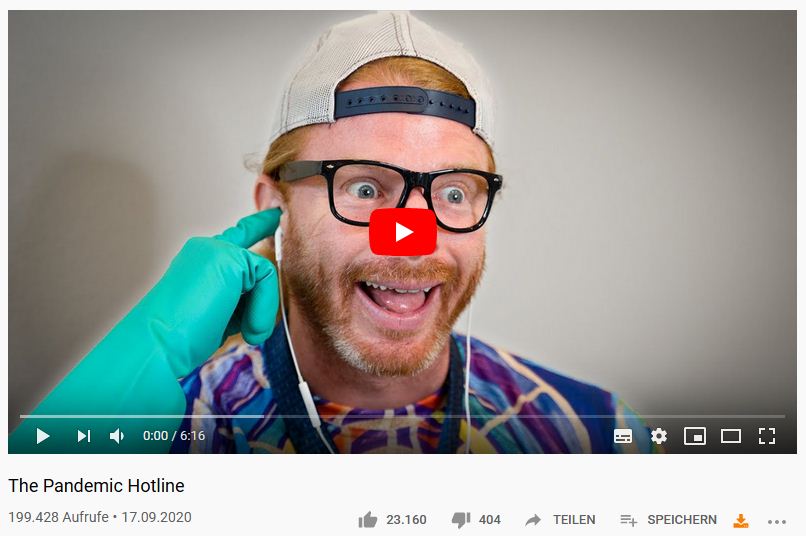Mute the video volume
The width and height of the screenshot is (806, 536).
(x=117, y=436)
